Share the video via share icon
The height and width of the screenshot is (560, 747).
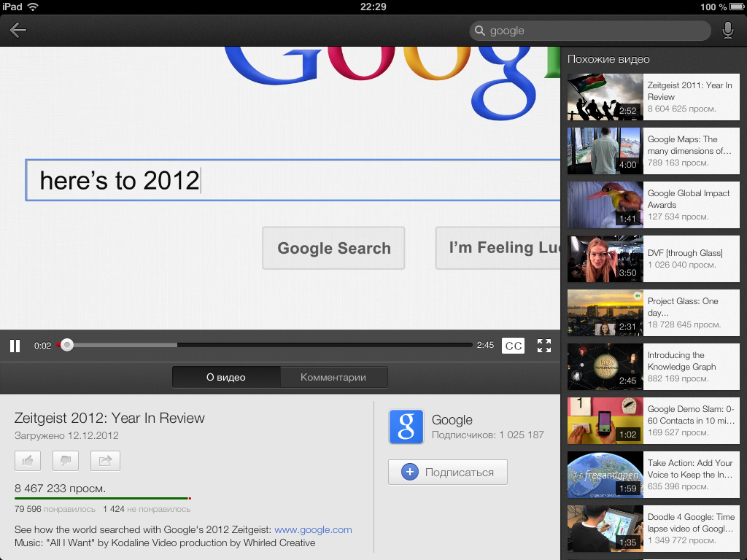click(105, 461)
